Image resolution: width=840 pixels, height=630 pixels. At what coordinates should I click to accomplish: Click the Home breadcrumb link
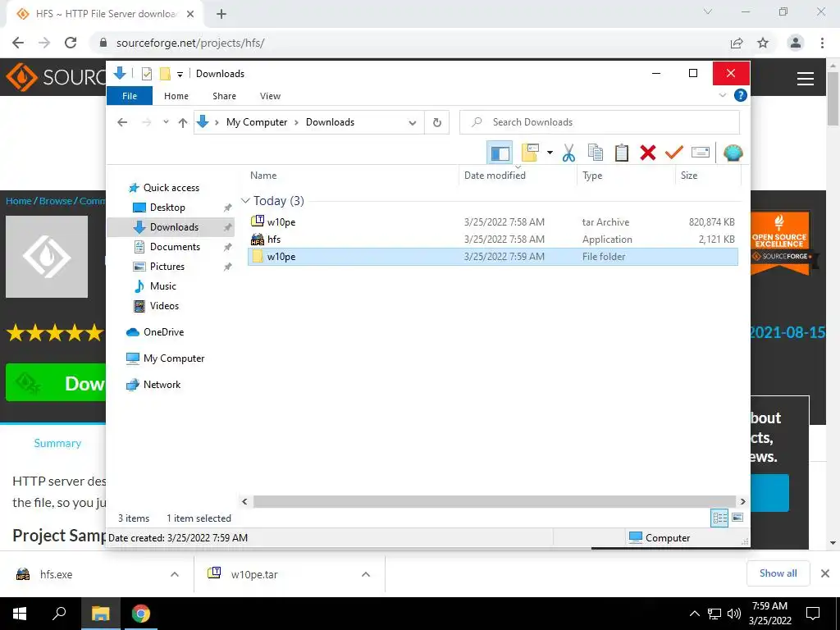tap(19, 201)
